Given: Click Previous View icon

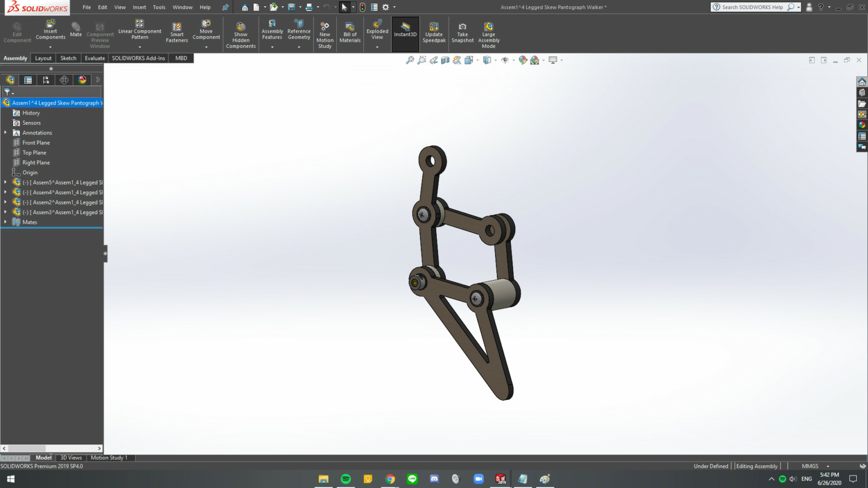Looking at the screenshot, I should point(433,60).
